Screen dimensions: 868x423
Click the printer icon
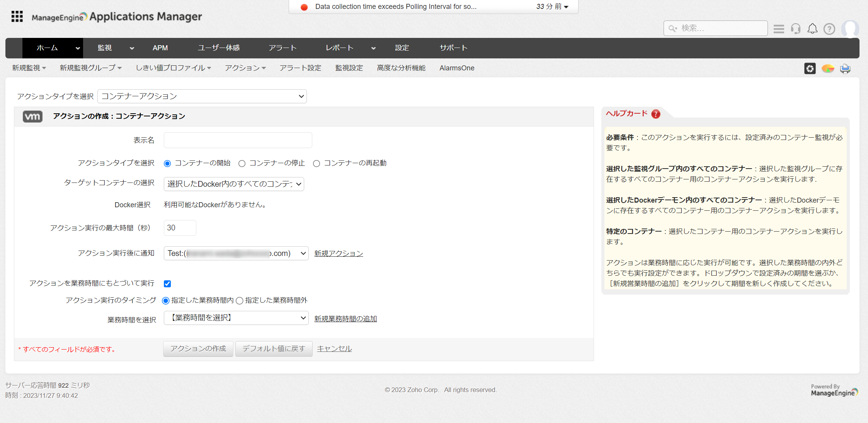point(845,68)
